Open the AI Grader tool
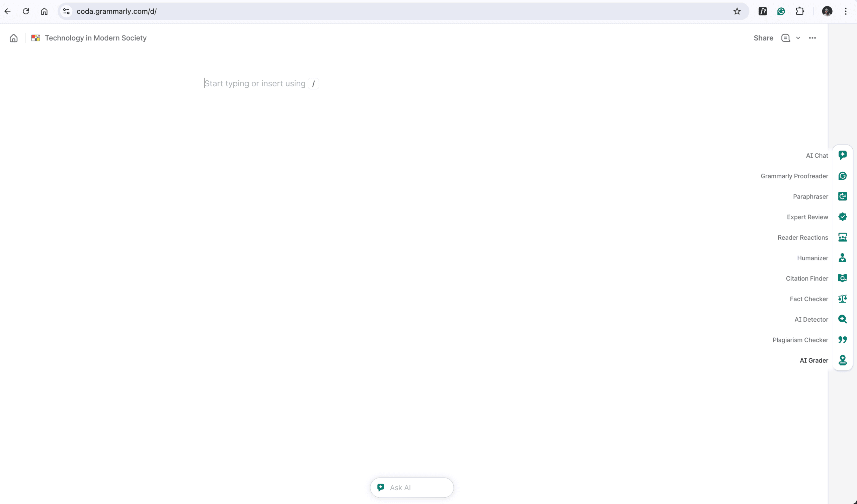The height and width of the screenshot is (504, 857). click(x=843, y=360)
